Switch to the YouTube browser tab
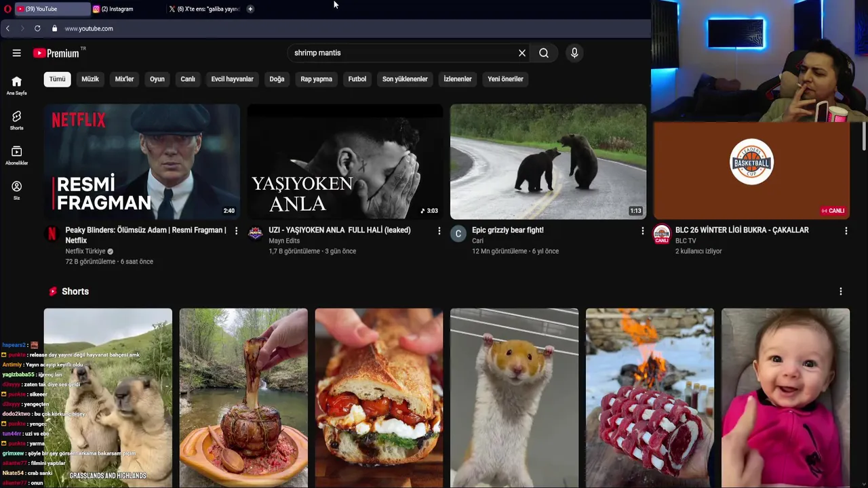The height and width of the screenshot is (488, 868). click(52, 9)
